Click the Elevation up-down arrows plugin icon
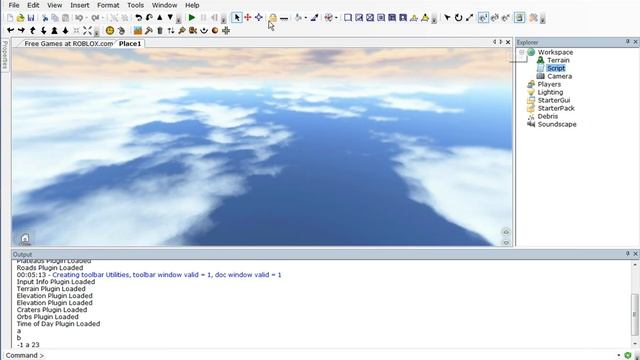 [x=171, y=31]
